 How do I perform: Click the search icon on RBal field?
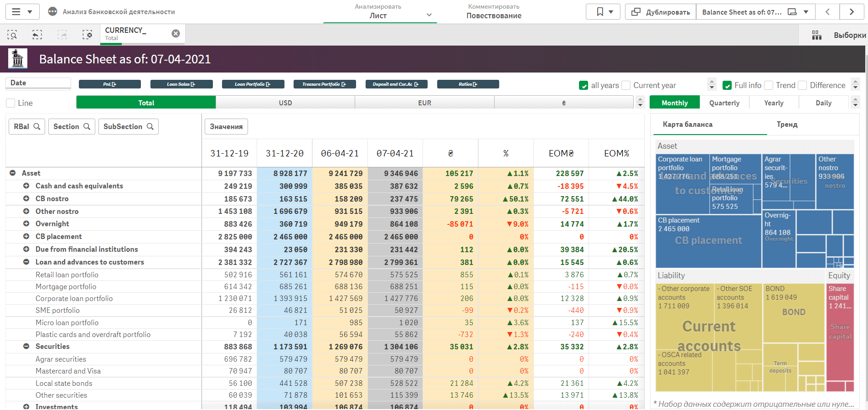37,126
